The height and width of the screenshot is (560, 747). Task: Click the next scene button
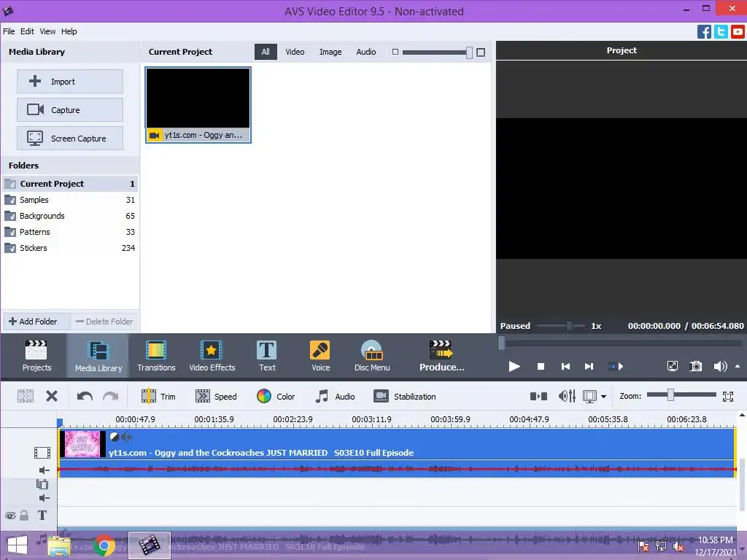tap(616, 366)
